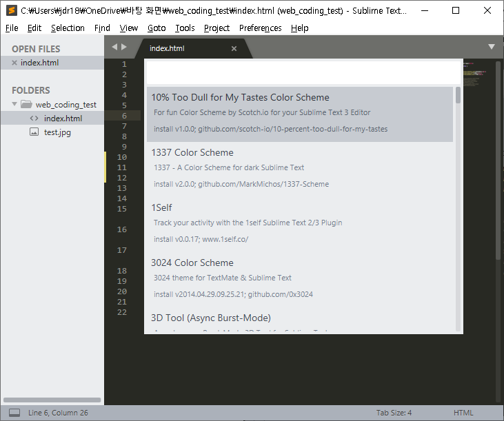Focus the package search input field
This screenshot has width=504, height=421.
click(303, 72)
